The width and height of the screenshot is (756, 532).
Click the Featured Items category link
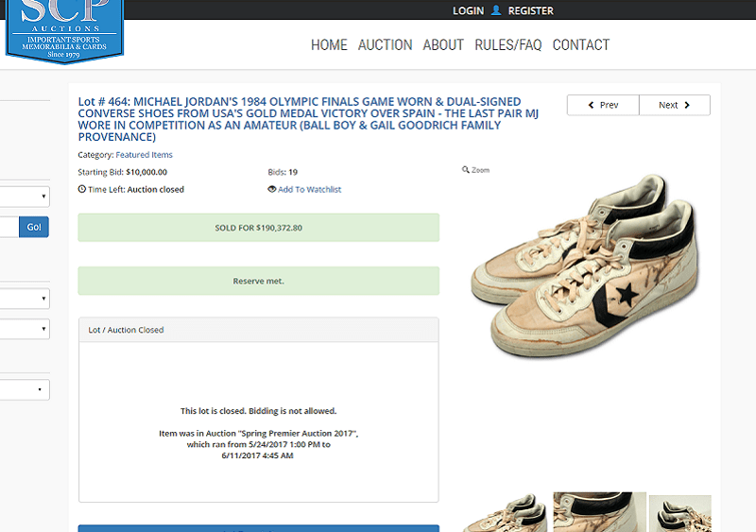[145, 155]
